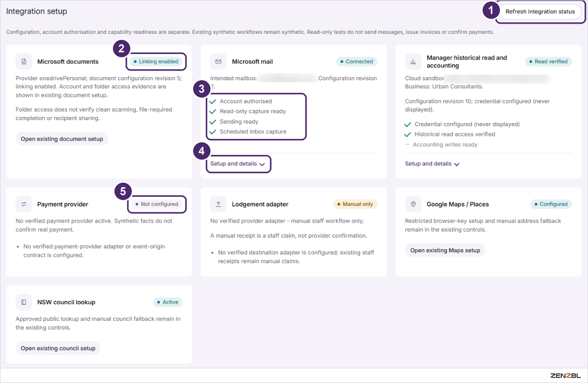
Task: Click the Microsoft documents card title
Action: click(x=68, y=62)
